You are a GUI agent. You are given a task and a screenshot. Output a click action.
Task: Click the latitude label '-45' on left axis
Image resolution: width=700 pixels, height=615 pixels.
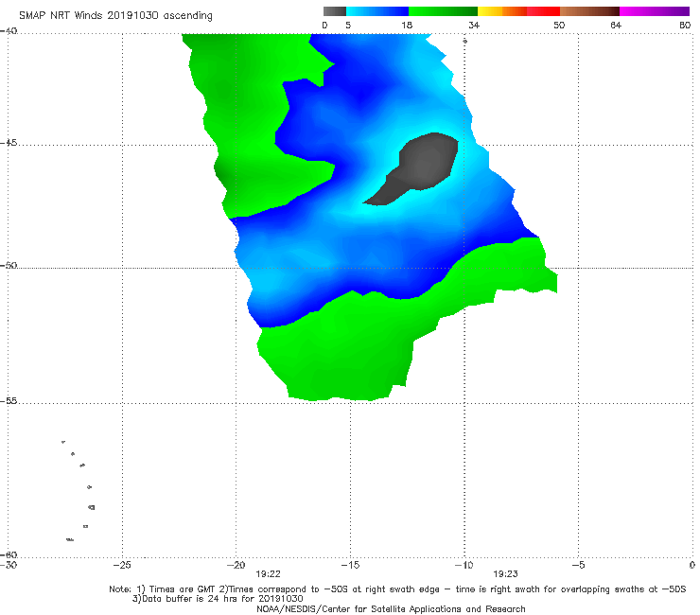pyautogui.click(x=9, y=143)
